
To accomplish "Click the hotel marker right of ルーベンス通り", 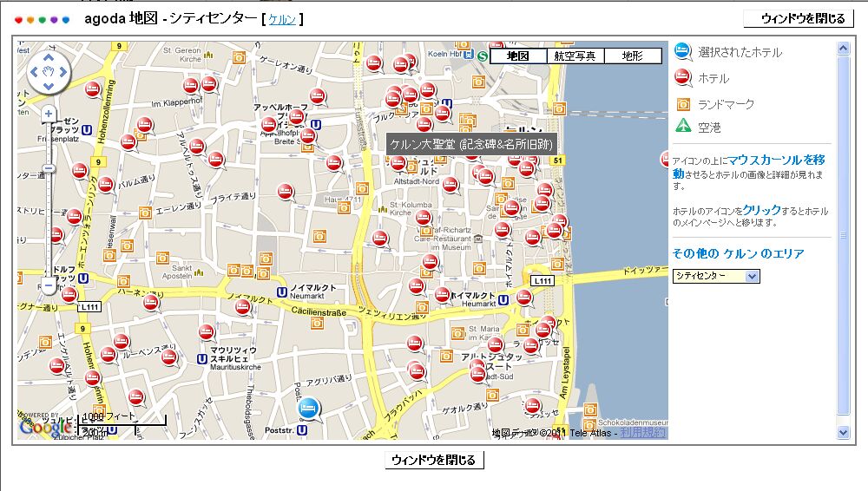I will pos(169,357).
